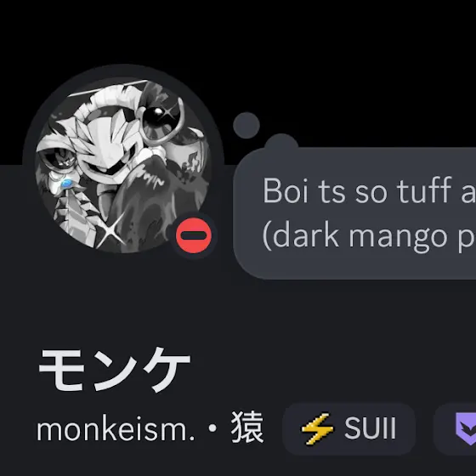476x476 pixels.
Task: Click the 猿 pronoun text
Action: click(x=247, y=427)
